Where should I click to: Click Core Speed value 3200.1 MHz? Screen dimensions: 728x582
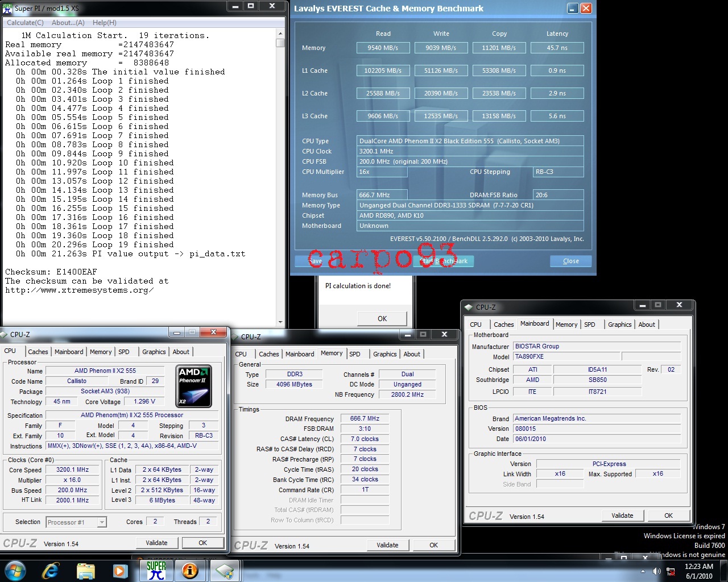pos(72,470)
